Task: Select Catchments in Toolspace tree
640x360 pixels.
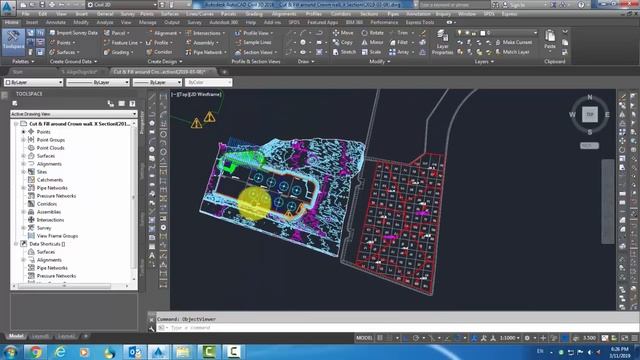Action: (50, 180)
